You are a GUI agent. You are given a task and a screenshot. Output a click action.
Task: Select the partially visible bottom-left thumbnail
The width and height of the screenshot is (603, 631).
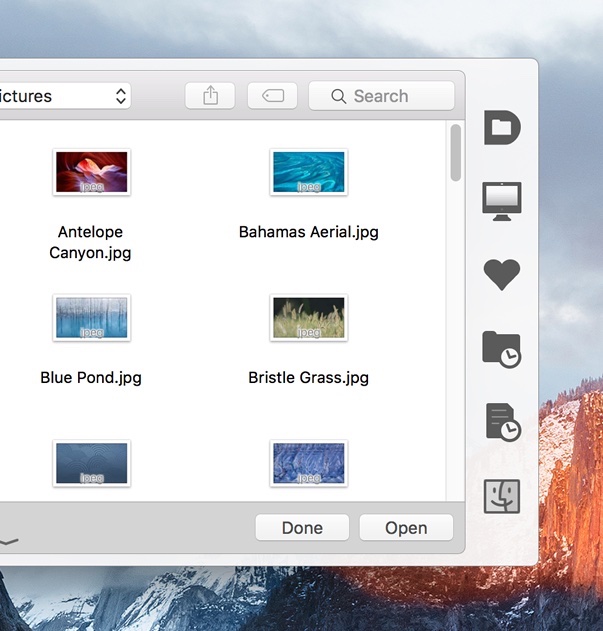91,463
